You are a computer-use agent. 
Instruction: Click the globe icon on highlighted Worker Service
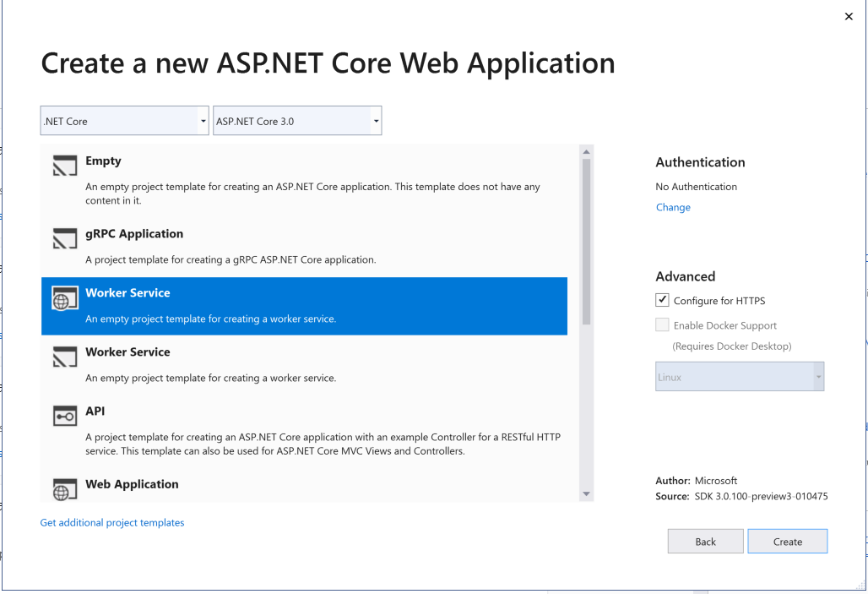(x=64, y=297)
